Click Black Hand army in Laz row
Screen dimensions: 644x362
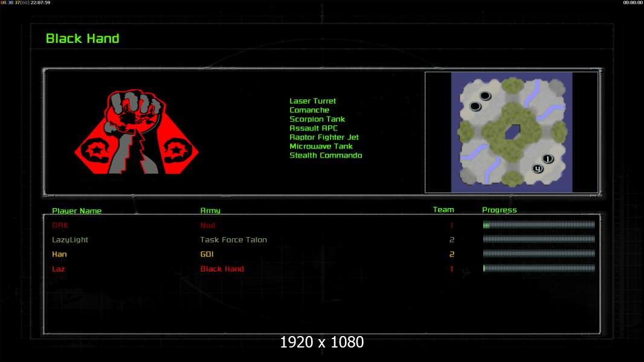tap(222, 269)
